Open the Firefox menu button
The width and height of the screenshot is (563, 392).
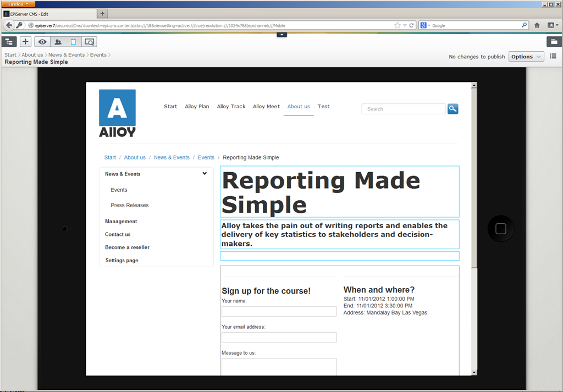[x=18, y=4]
